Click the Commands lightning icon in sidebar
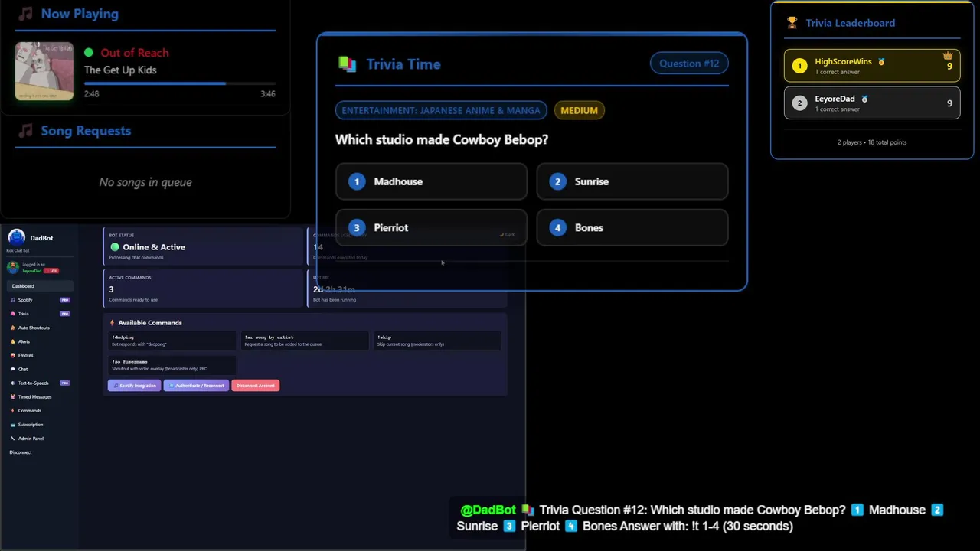 tap(12, 410)
